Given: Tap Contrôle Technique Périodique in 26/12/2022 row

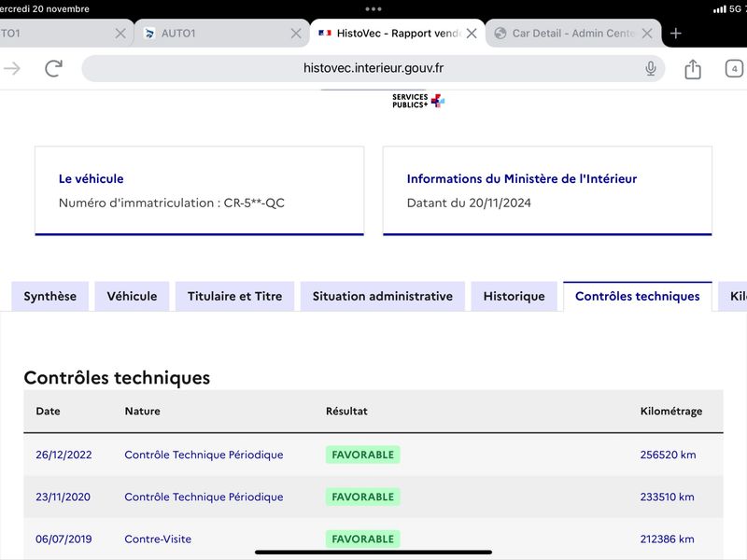Looking at the screenshot, I should 204,455.
